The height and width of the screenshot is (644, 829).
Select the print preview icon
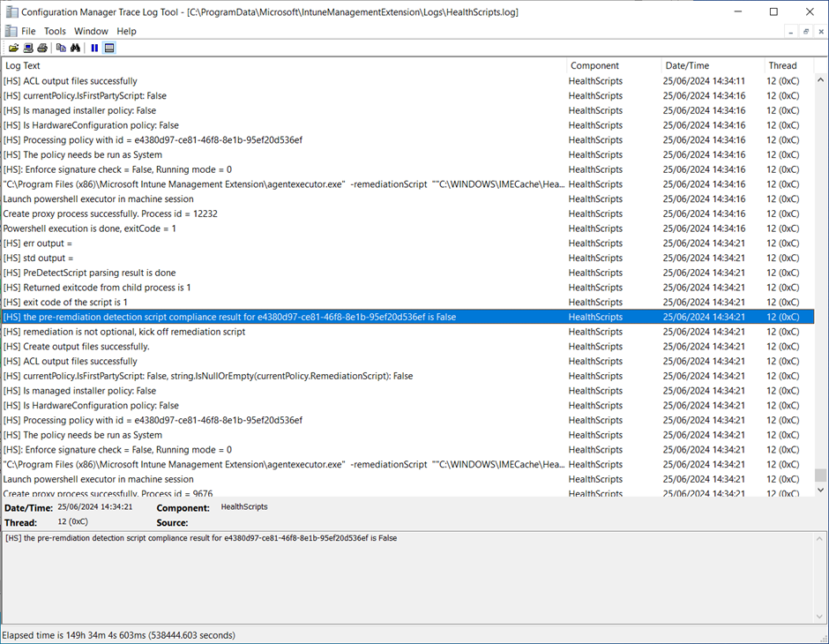[27, 48]
